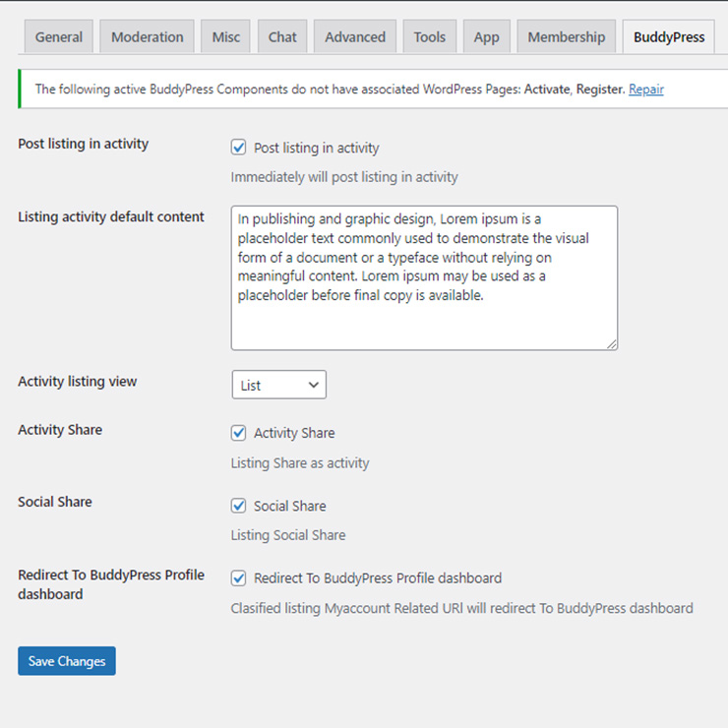Go to the Chat tab
Image resolution: width=728 pixels, height=728 pixels.
[x=282, y=36]
